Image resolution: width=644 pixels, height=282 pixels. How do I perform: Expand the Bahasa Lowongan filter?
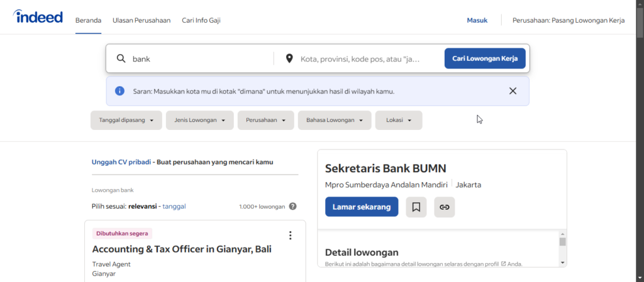point(335,120)
